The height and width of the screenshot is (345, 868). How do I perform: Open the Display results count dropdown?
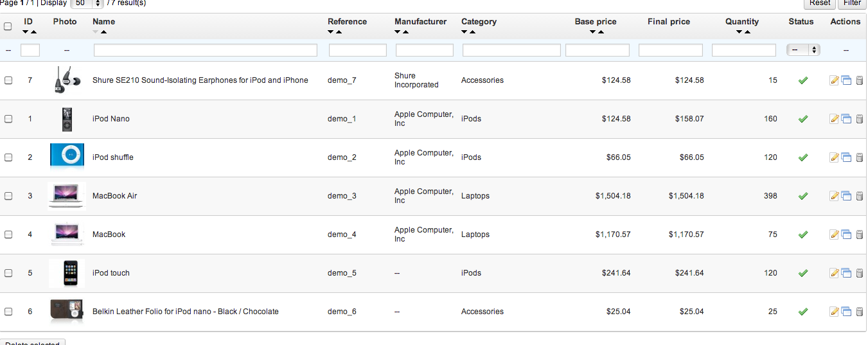86,3
